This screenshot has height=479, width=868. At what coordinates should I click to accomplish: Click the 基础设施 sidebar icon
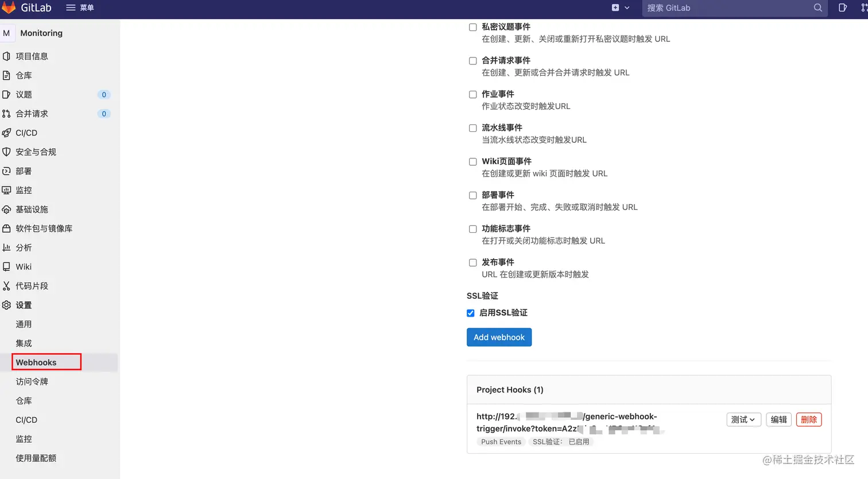pos(6,209)
